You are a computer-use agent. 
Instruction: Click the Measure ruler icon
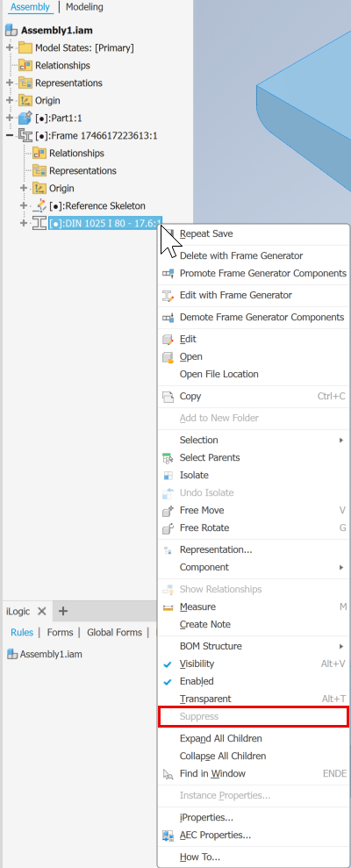pos(168,607)
